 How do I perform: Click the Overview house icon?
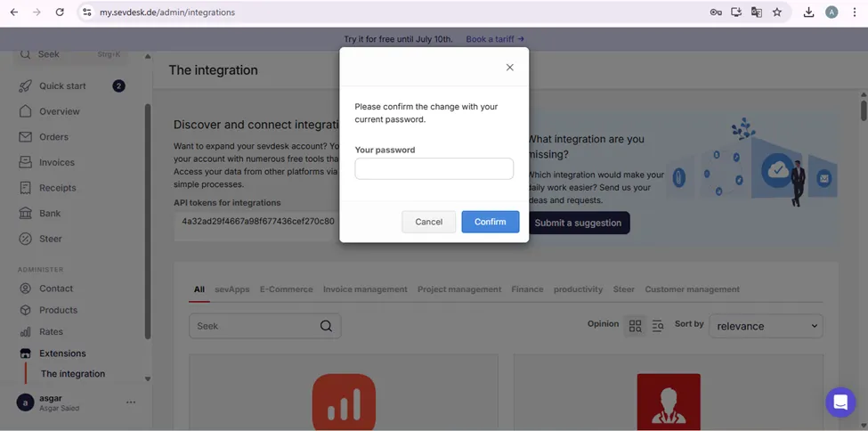pos(25,111)
